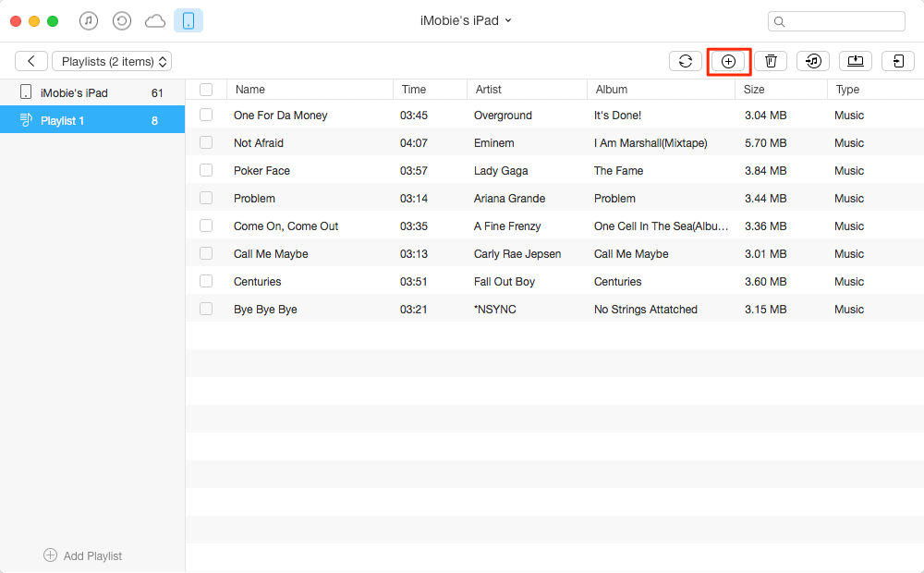Select Playlist 1 in the sidebar
Viewport: 924px width, 573px height.
91,120
